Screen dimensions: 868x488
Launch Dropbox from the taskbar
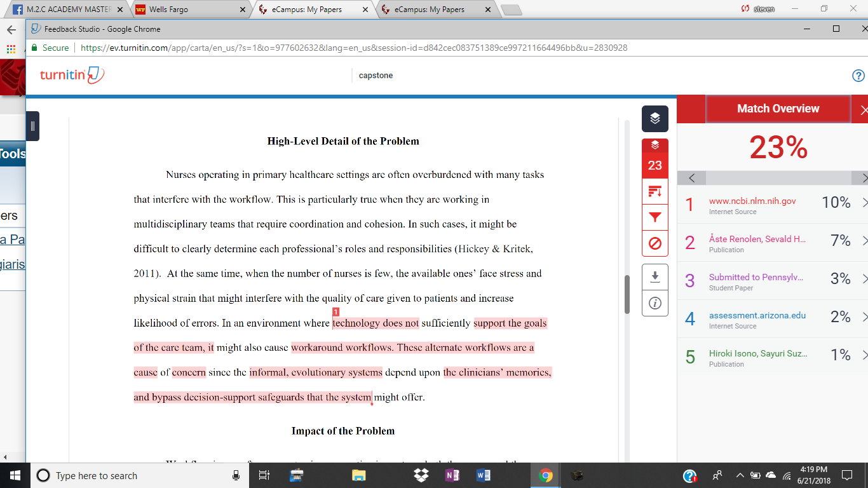pyautogui.click(x=421, y=475)
